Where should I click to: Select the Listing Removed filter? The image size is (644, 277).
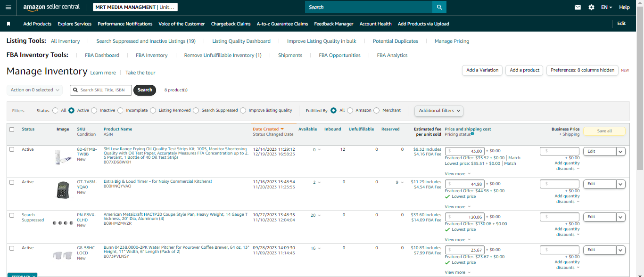(153, 110)
